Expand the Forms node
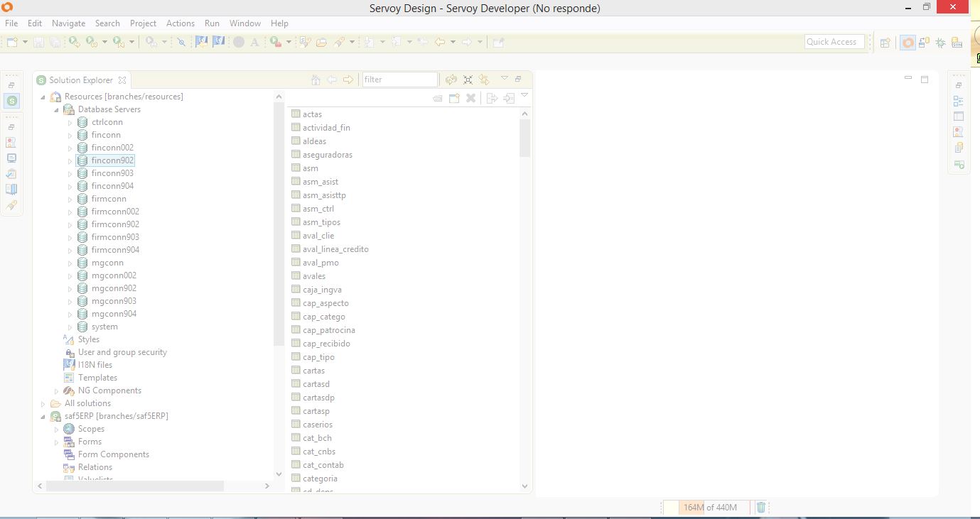980x519 pixels. point(56,442)
